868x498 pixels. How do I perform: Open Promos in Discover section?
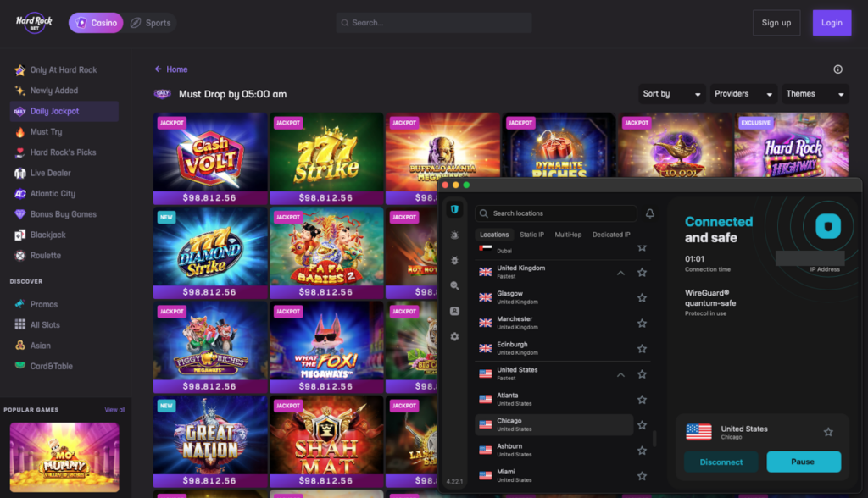click(x=64, y=304)
